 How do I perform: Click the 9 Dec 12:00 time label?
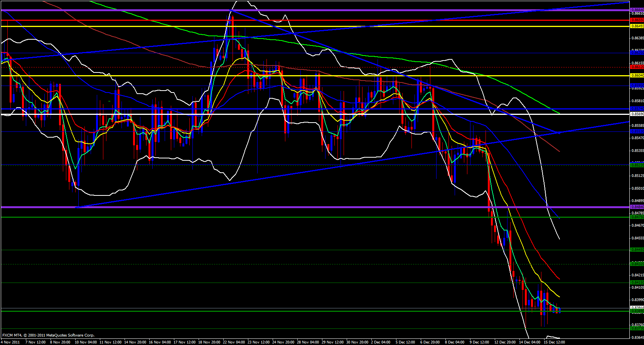click(479, 342)
